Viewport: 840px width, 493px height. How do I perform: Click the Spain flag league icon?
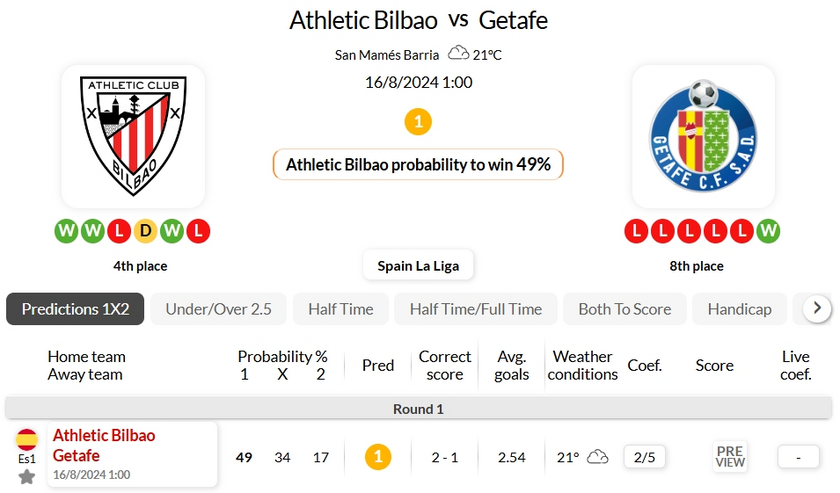tap(27, 439)
